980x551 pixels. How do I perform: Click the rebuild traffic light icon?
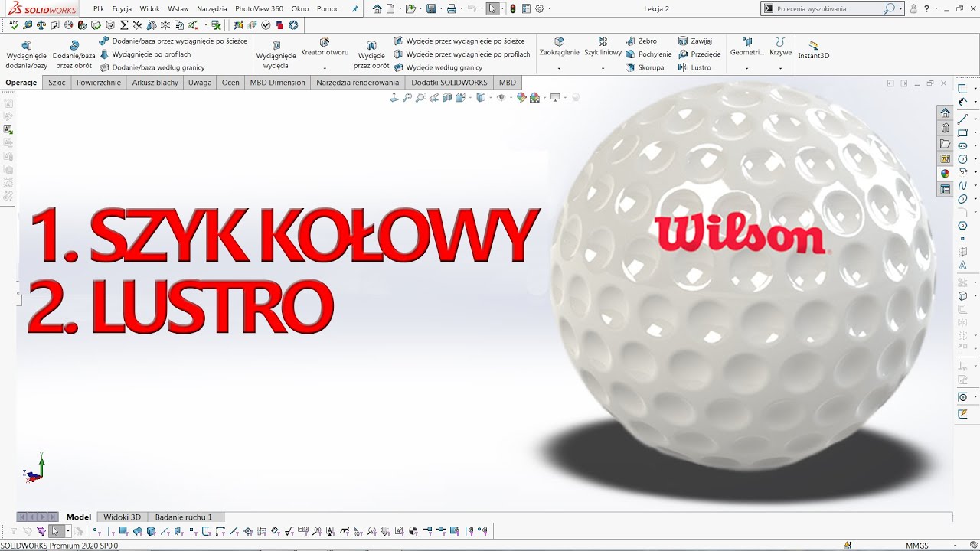pyautogui.click(x=513, y=9)
